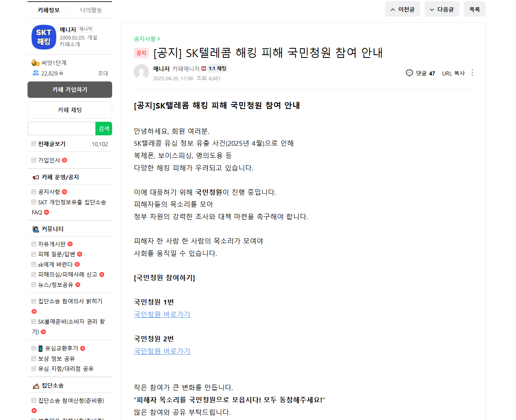Viewport: 516px width, 420px height.
Task: Open the SKT 해킹 cafe logo
Action: 44,37
